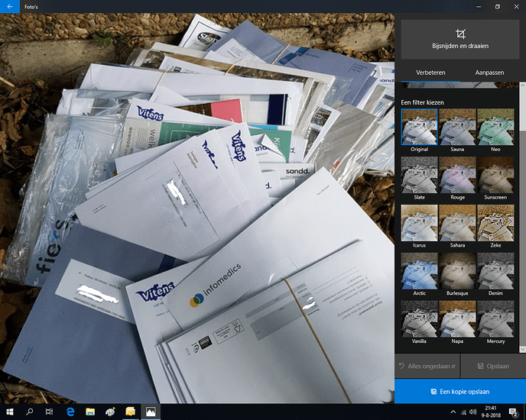Apply the Neo filter

coord(495,127)
